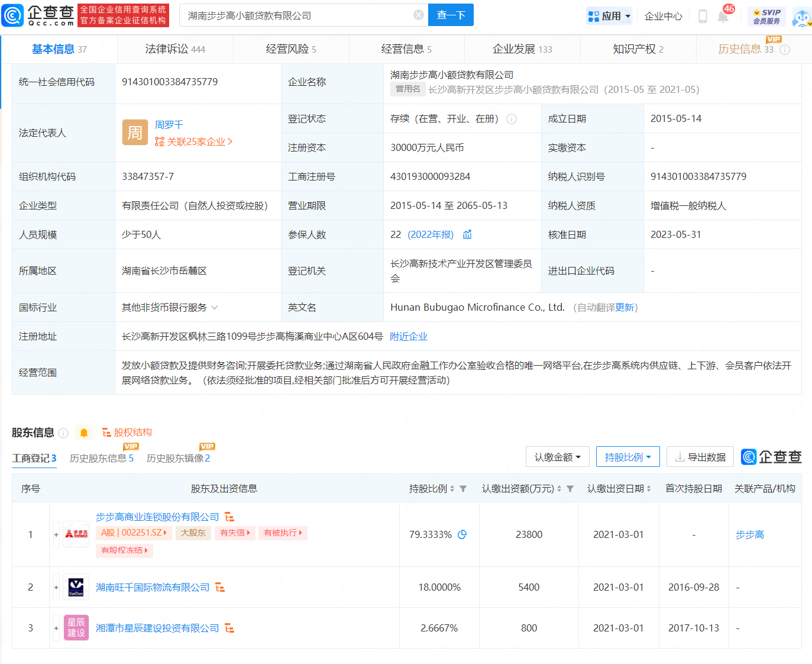Click the Qcc.com logo
Viewport: 812px width, 664px height.
(x=38, y=15)
